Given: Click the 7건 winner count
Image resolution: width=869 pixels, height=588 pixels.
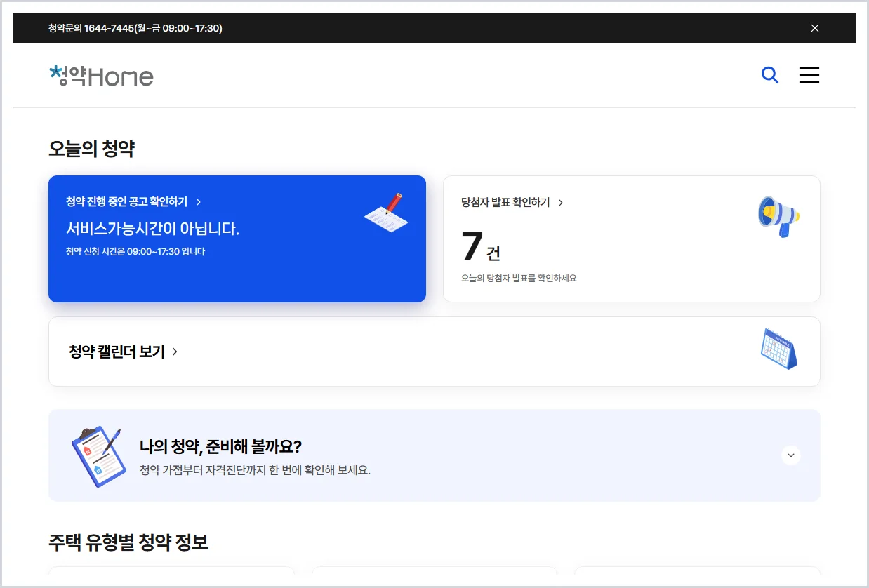Looking at the screenshot, I should coord(481,247).
